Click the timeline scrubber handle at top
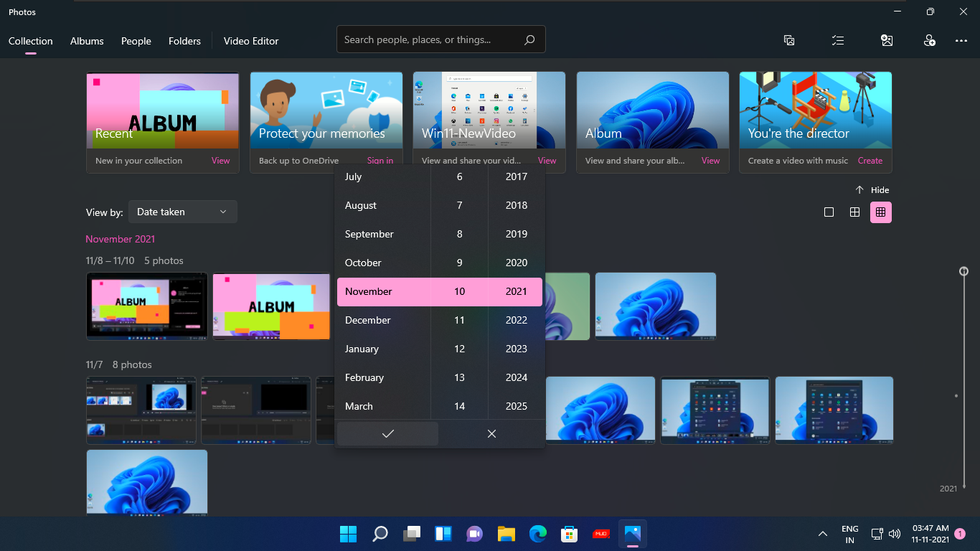The image size is (980, 551). point(963,271)
